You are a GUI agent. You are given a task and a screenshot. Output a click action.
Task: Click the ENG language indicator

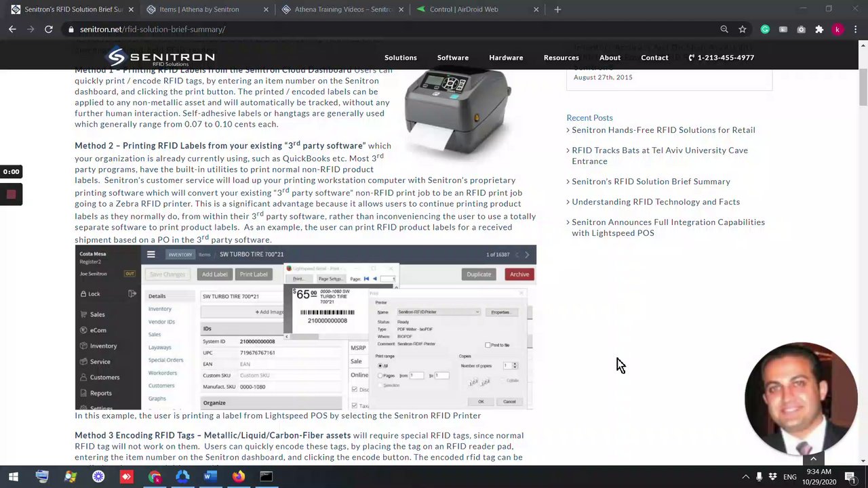point(789,476)
